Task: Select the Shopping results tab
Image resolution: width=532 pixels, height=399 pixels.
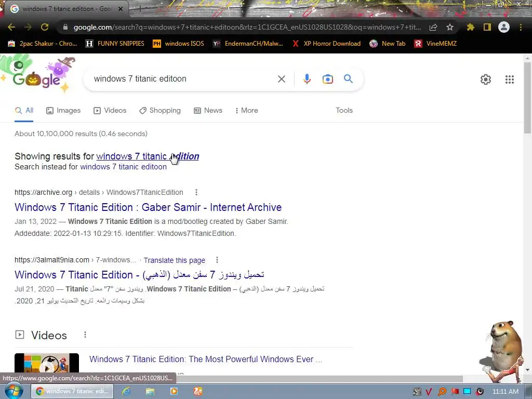Action: pos(160,110)
